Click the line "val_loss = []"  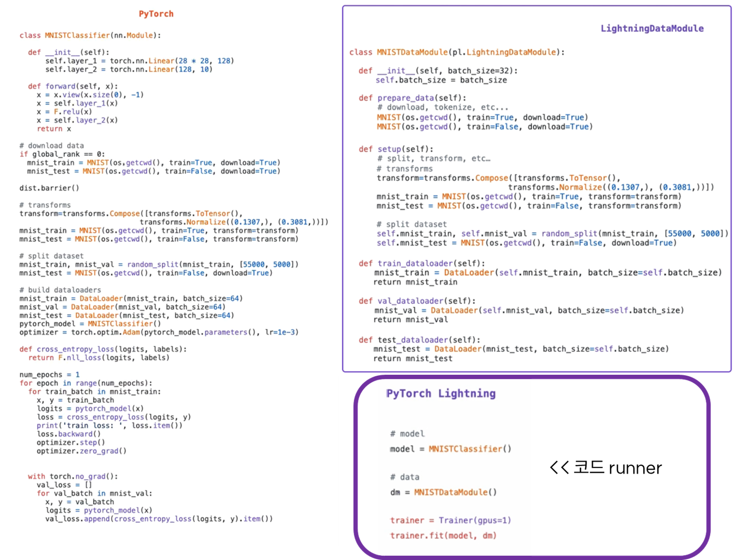(x=64, y=485)
